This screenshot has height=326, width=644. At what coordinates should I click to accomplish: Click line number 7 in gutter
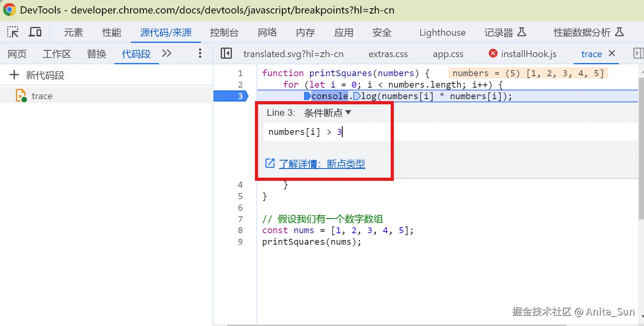pos(240,219)
